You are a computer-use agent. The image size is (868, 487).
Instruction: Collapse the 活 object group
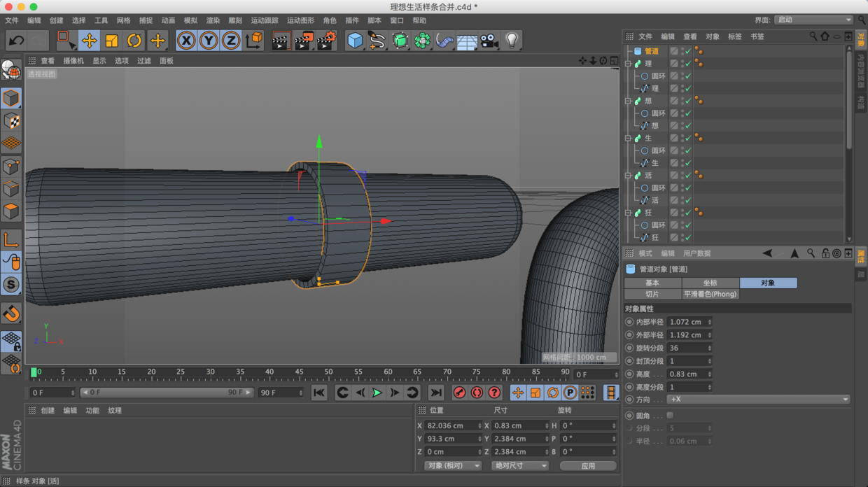(629, 176)
